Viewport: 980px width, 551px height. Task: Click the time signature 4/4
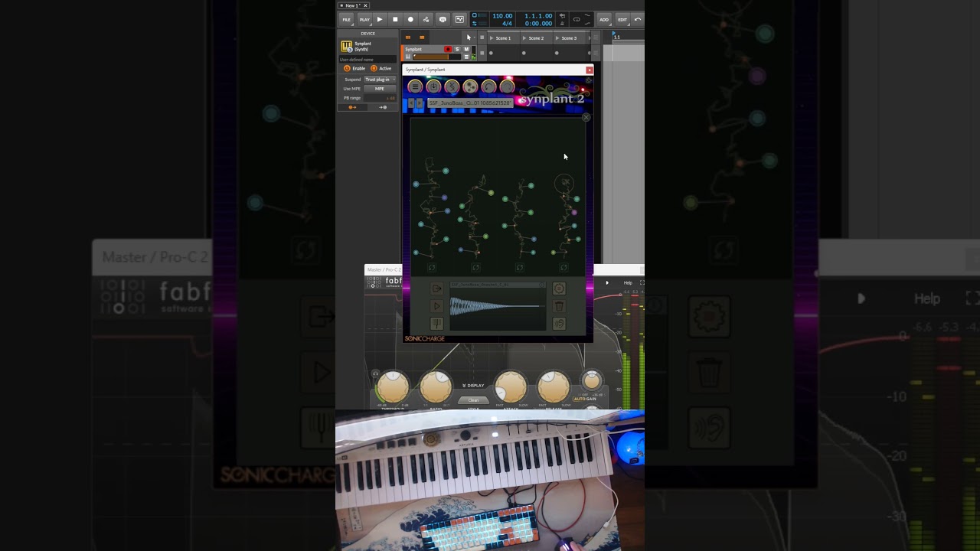[507, 24]
